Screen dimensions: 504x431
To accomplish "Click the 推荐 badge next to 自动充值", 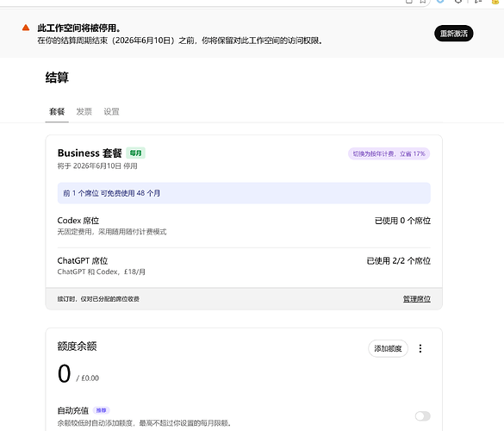I will pos(102,410).
